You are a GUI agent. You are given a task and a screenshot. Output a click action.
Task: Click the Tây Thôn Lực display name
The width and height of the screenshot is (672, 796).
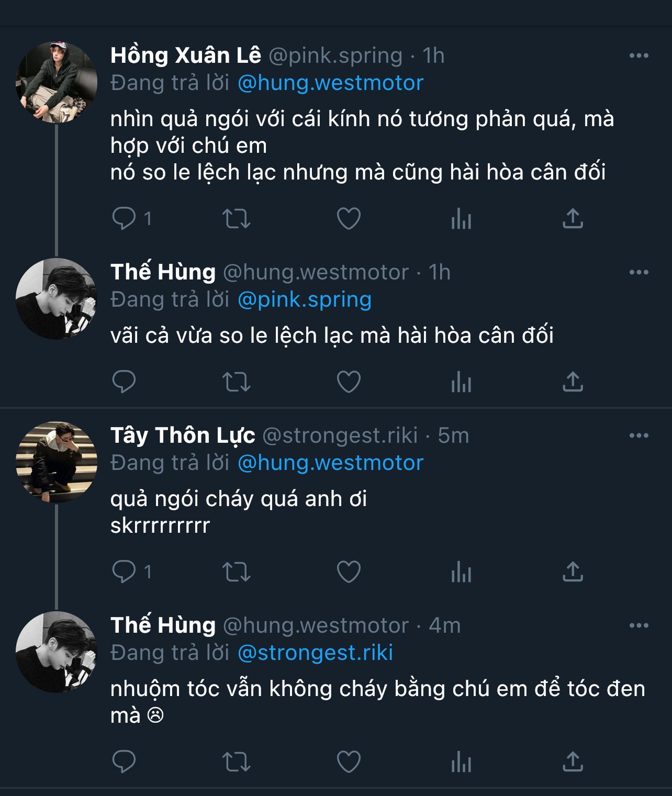coord(183,435)
